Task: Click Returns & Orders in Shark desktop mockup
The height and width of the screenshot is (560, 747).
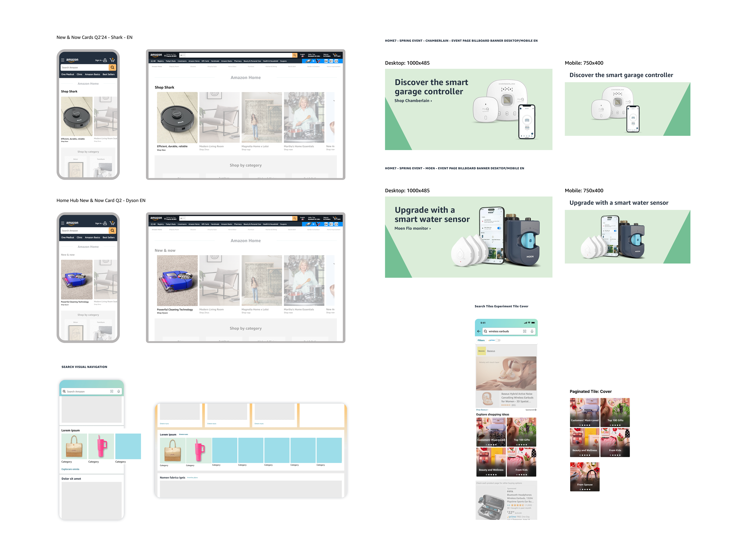Action: (327, 55)
